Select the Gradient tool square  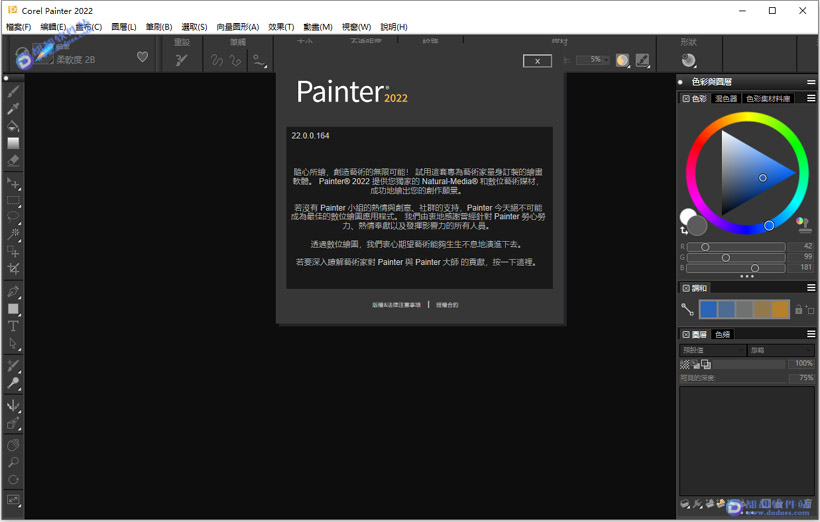(x=13, y=143)
